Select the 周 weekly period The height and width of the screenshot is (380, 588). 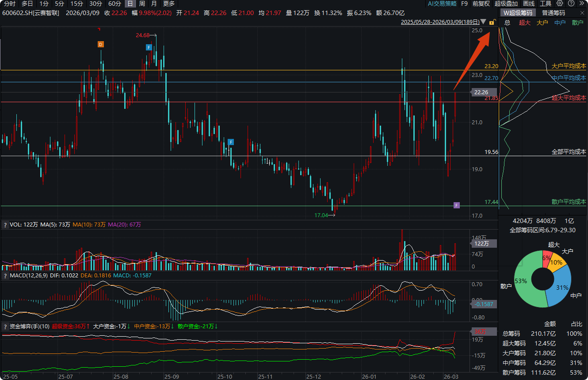142,4
